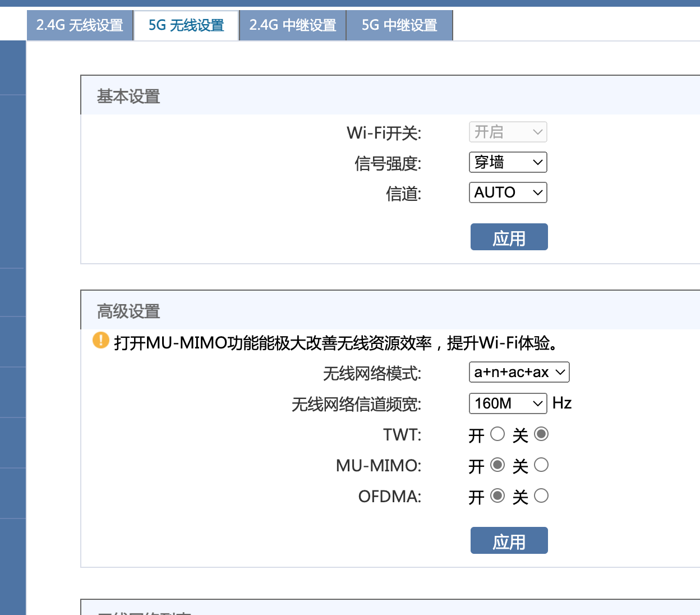
Task: Turn OFDMA on with the 开 radio
Action: click(498, 496)
